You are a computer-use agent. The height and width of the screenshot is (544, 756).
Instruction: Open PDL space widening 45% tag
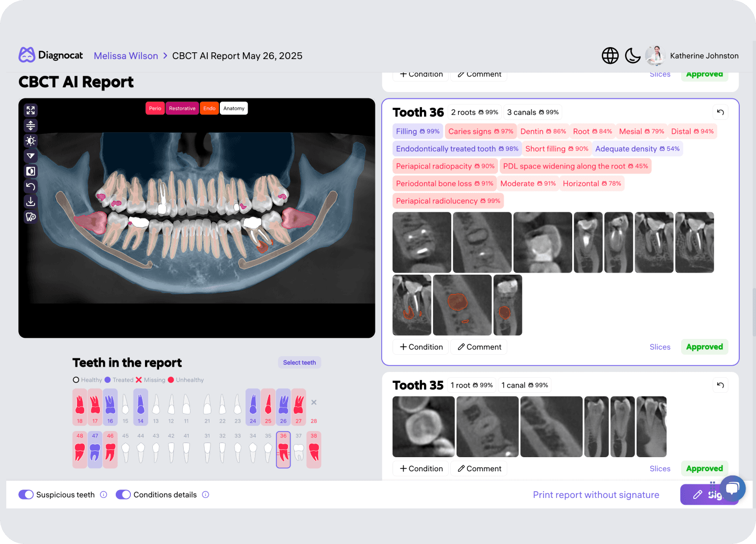coord(575,166)
